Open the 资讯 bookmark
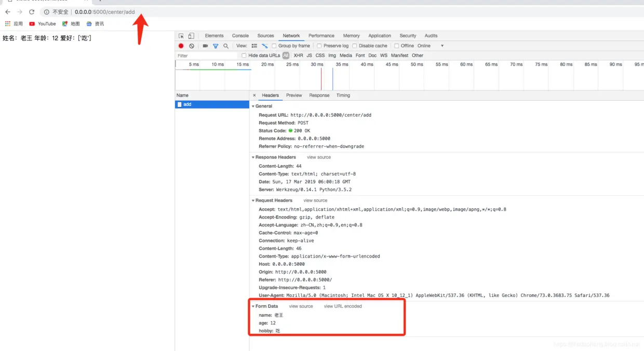Screen dimensions: 644x351 coord(95,24)
